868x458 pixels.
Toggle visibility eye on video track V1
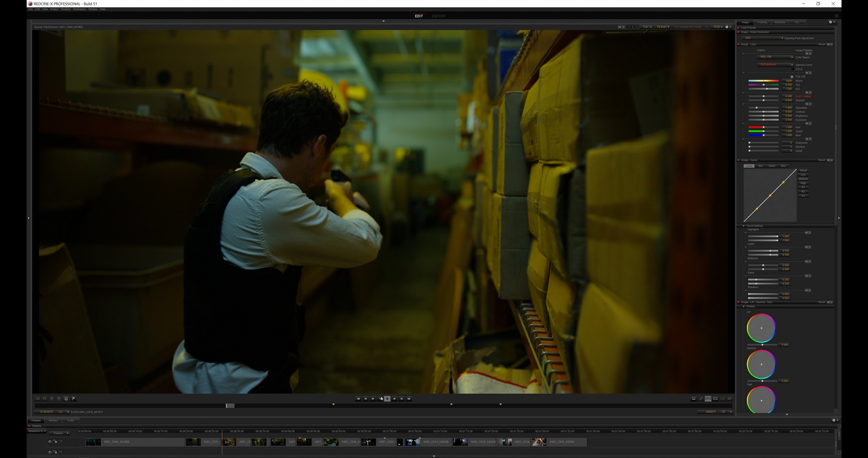50,442
